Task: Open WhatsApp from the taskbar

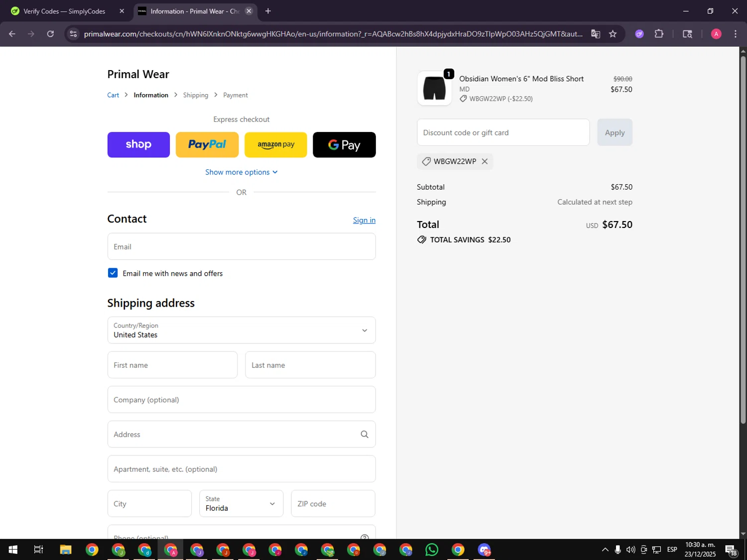Action: (432, 550)
